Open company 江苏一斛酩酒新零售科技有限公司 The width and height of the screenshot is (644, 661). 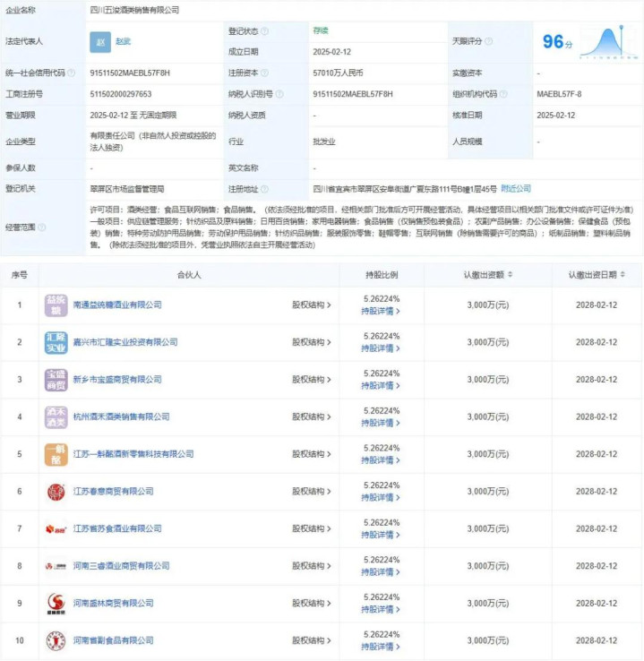(133, 454)
